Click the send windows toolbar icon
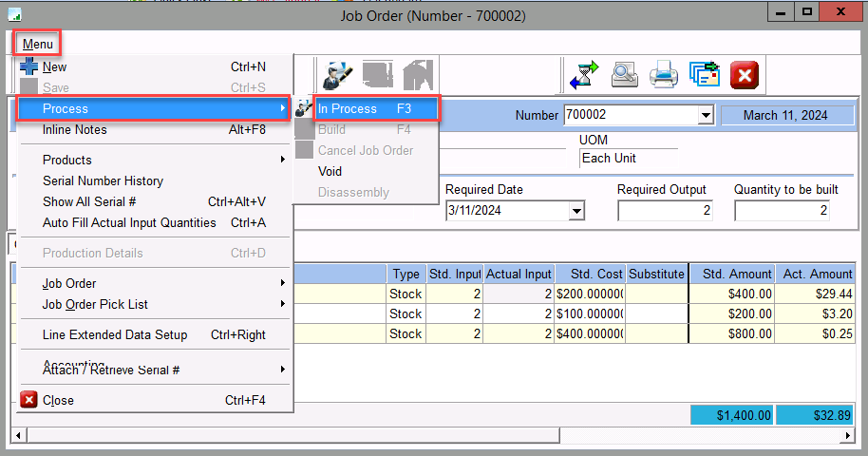 click(704, 75)
